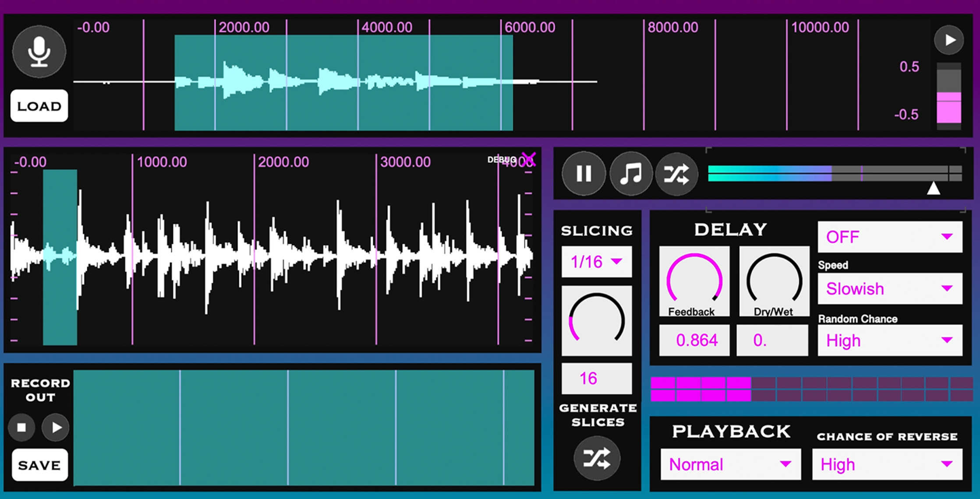Click the teal selected region in top waveform
Viewport: 980px width, 499px height.
(x=343, y=82)
